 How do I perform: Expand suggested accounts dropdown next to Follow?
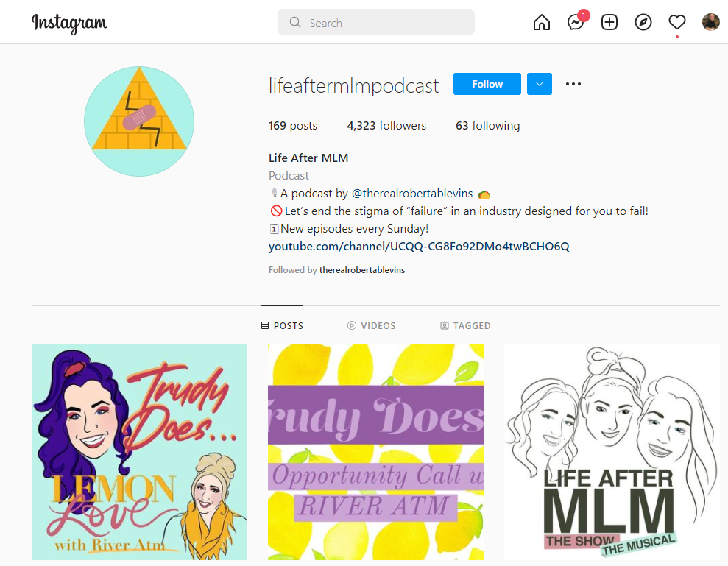[540, 84]
